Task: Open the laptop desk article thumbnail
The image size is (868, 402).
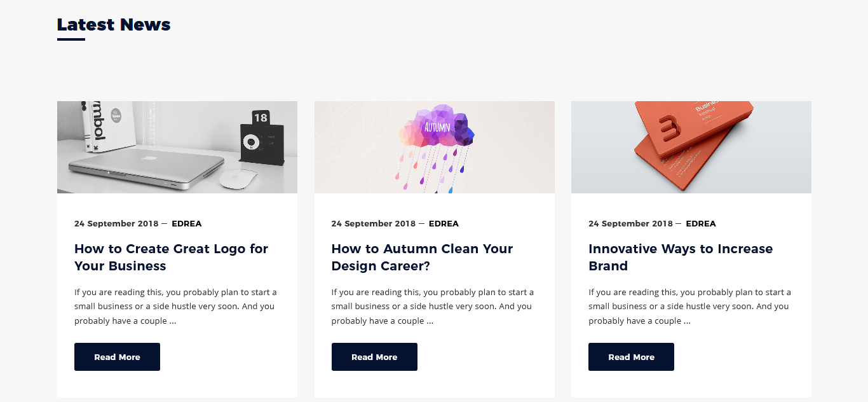Action: 177,147
